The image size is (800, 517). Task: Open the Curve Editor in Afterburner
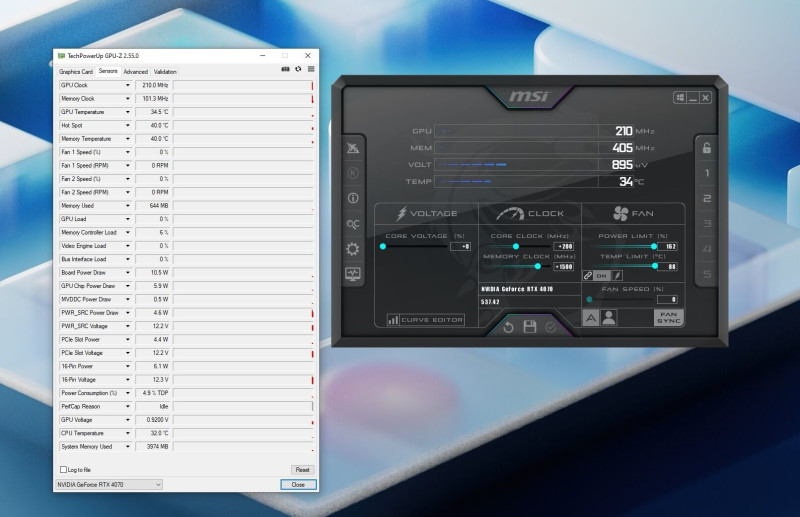point(426,320)
